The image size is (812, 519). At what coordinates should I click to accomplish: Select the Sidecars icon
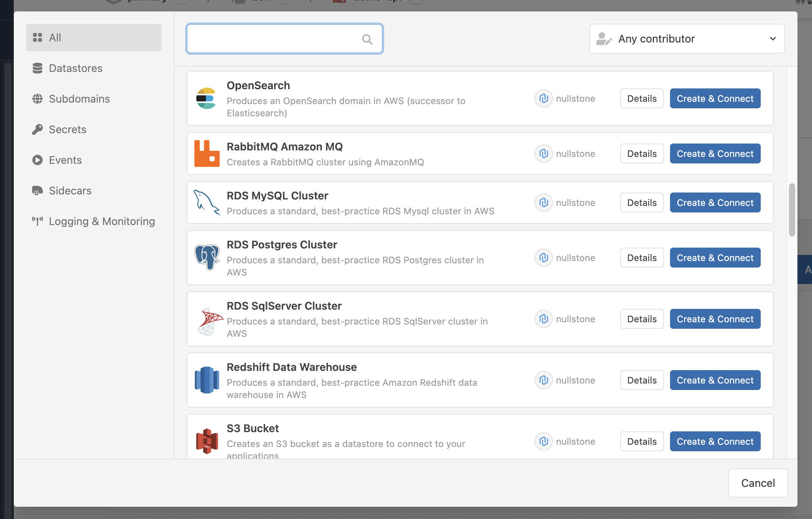[38, 191]
